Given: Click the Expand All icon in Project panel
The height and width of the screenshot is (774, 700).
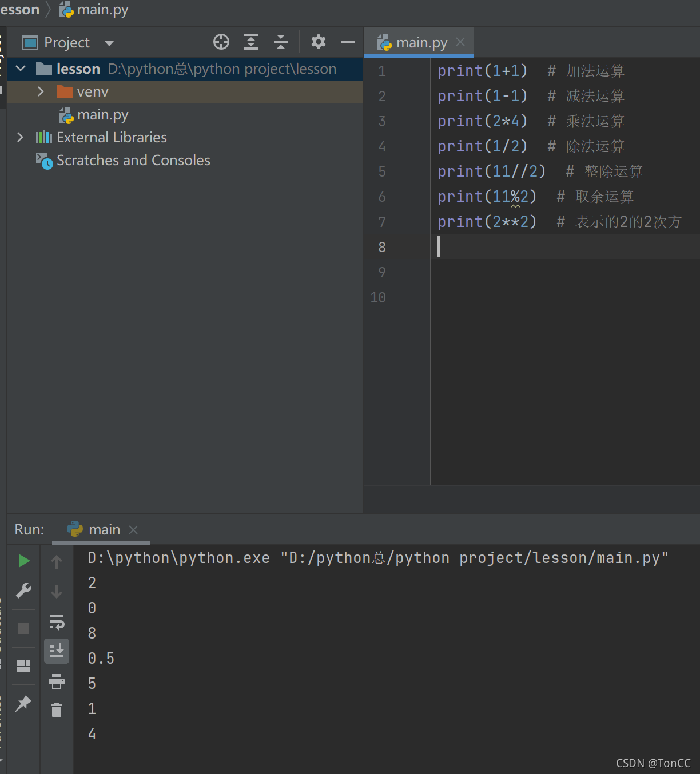Looking at the screenshot, I should [x=251, y=42].
